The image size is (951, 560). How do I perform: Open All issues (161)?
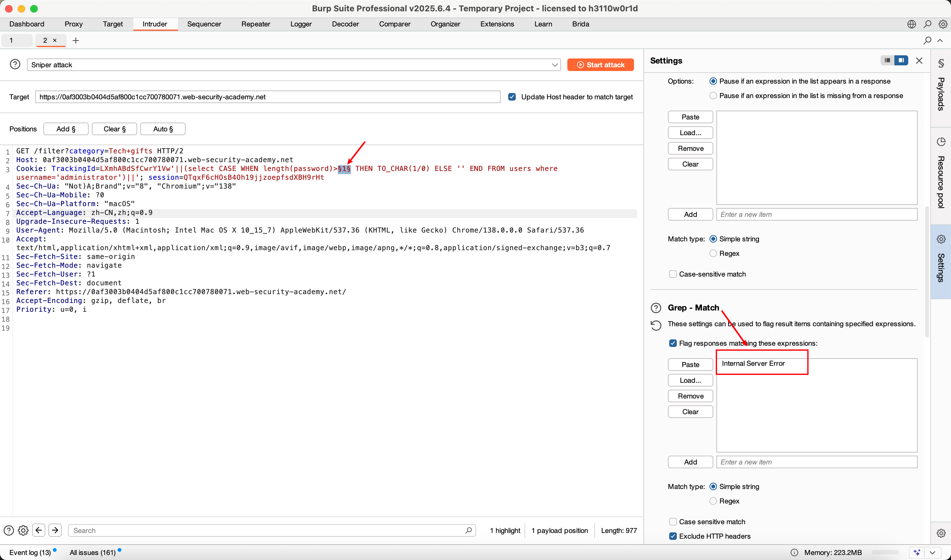(93, 553)
